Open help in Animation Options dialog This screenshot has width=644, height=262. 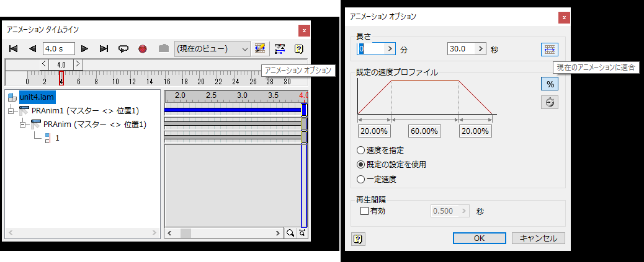(x=358, y=238)
